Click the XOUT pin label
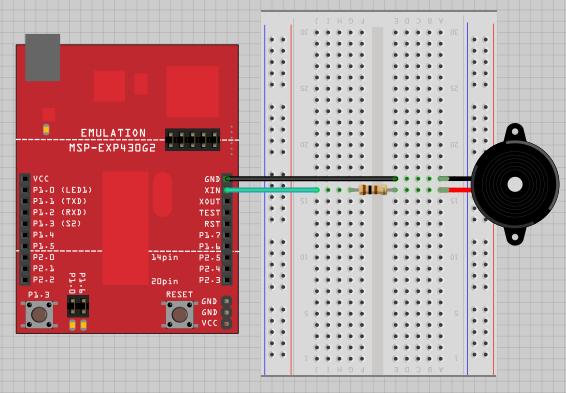 pyautogui.click(x=210, y=201)
